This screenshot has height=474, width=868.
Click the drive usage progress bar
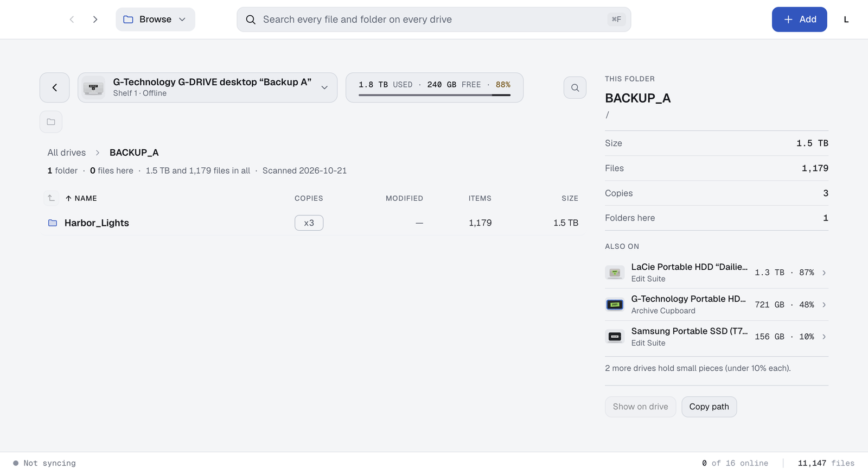434,95
